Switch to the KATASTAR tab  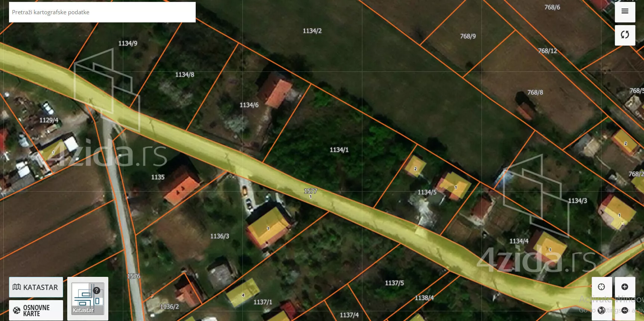36,287
